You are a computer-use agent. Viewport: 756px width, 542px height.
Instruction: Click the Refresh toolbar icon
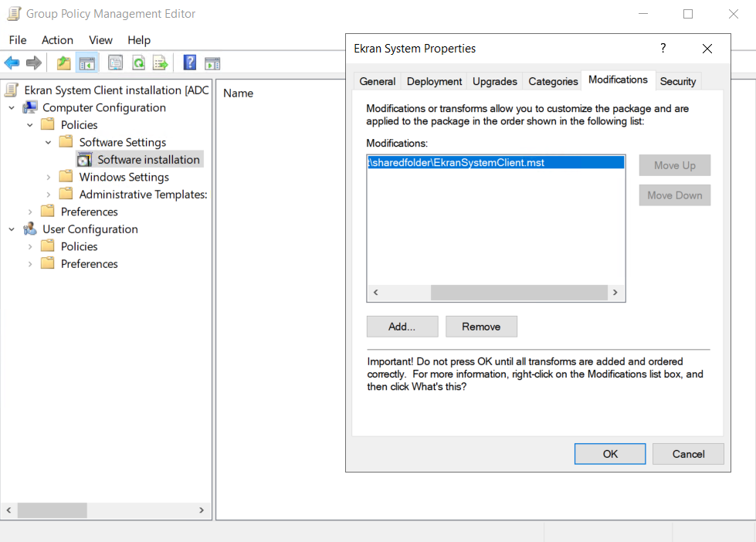click(138, 63)
